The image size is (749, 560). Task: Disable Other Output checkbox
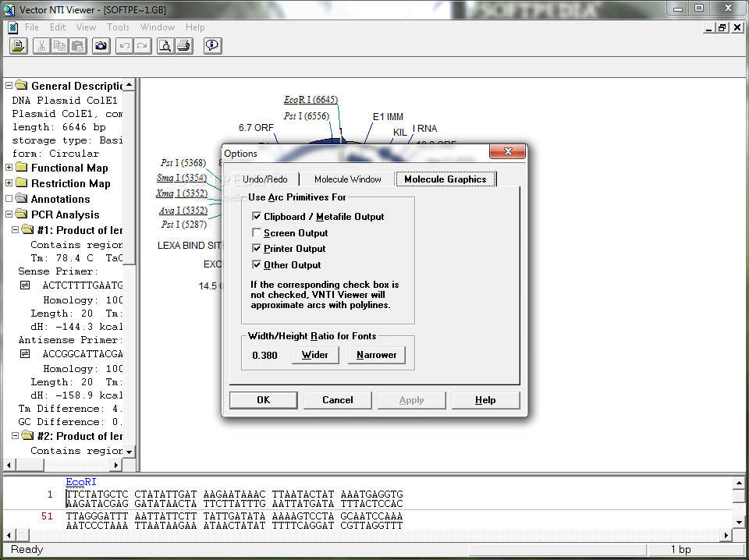pos(257,264)
